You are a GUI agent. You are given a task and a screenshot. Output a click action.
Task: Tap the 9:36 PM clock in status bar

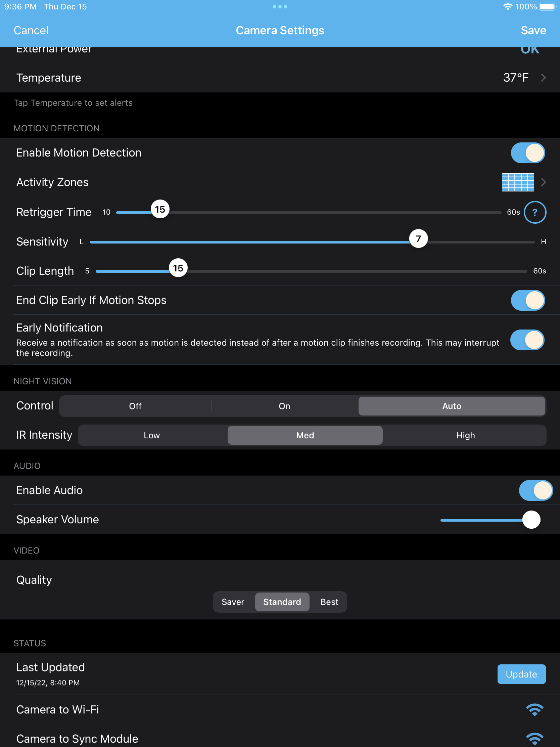20,7
